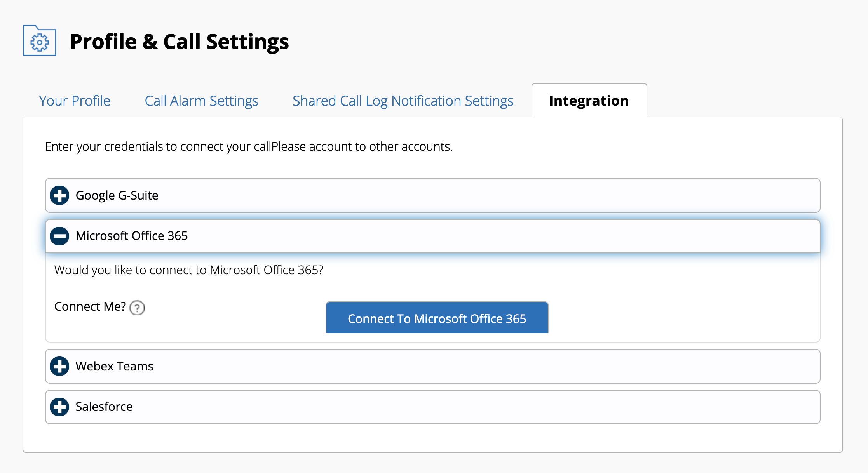Click the 'Would you like to connect' question text

click(189, 270)
